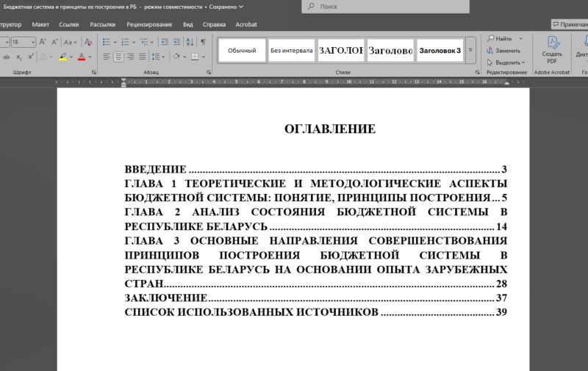
Task: Click the left indent marker on ruler
Action: [x=123, y=85]
